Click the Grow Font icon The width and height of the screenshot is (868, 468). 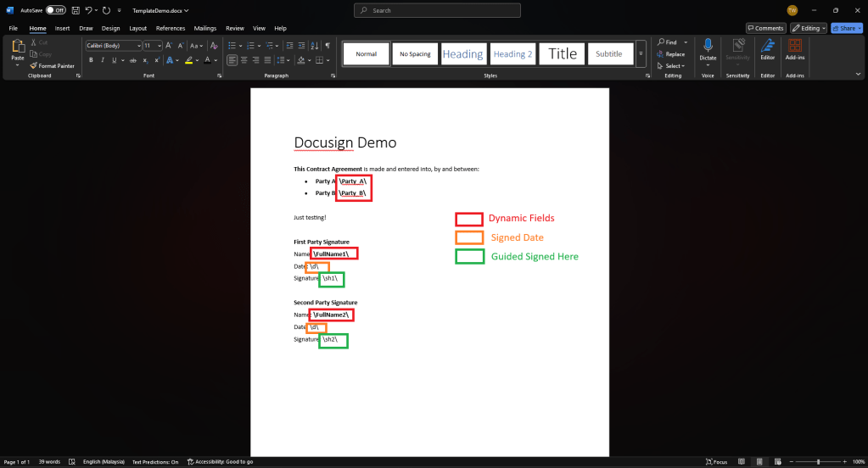[x=169, y=46]
